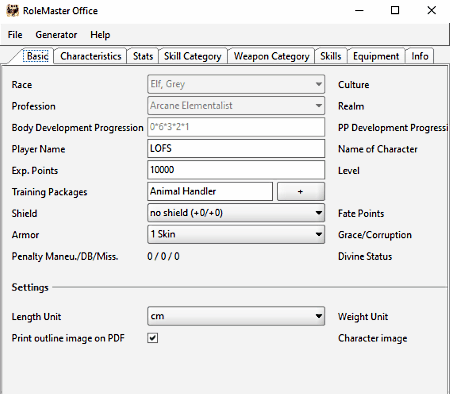Expand the Race dropdown arrow
Screen dimensions: 450x394
(319, 84)
